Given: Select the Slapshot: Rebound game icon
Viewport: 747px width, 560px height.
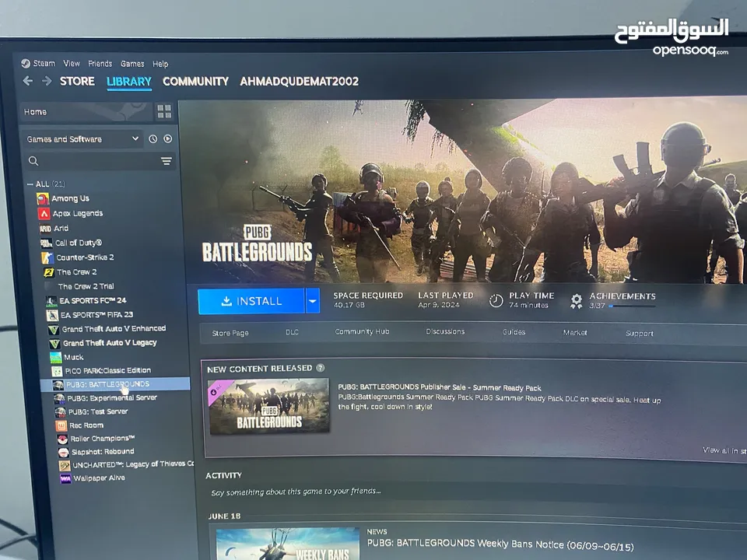Looking at the screenshot, I should click(63, 452).
